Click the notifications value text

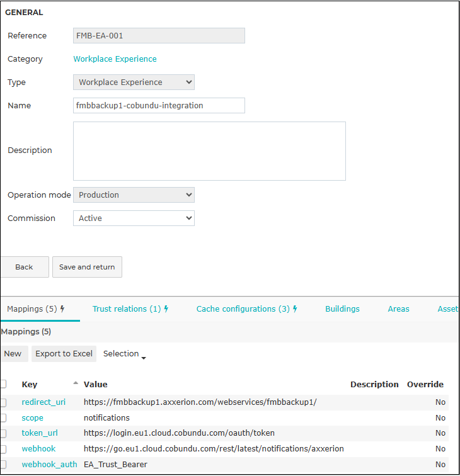point(106,418)
